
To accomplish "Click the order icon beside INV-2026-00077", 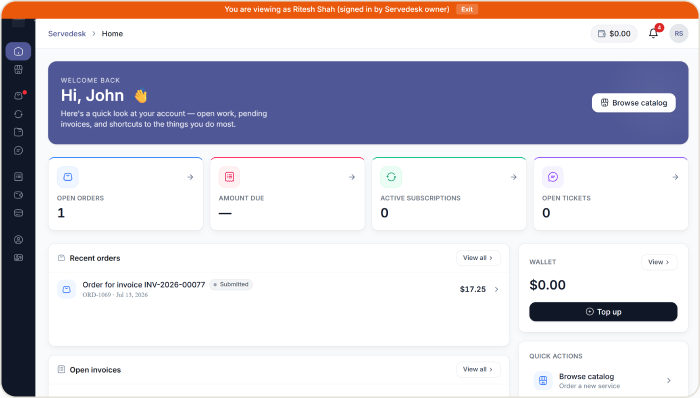I will 67,289.
